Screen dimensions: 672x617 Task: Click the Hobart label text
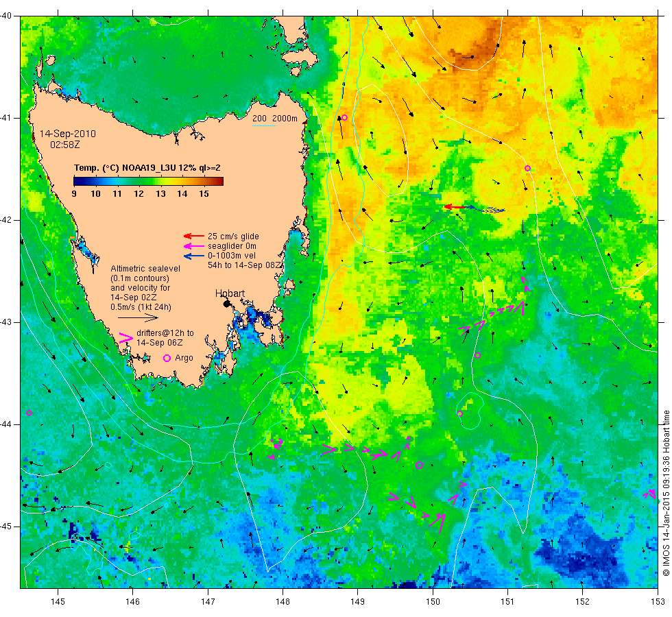(x=230, y=293)
